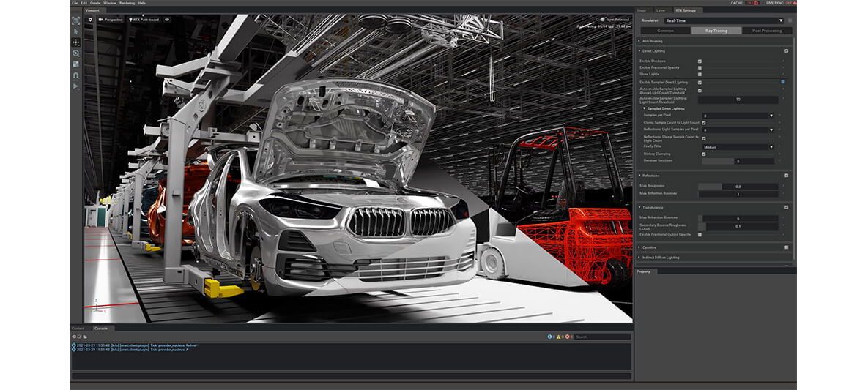Adjust the Max Refraction Bounces slider
The width and height of the screenshot is (868, 390).
[738, 219]
